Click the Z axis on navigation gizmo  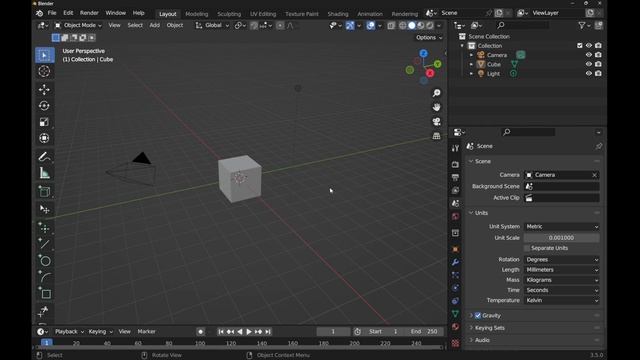(x=424, y=53)
